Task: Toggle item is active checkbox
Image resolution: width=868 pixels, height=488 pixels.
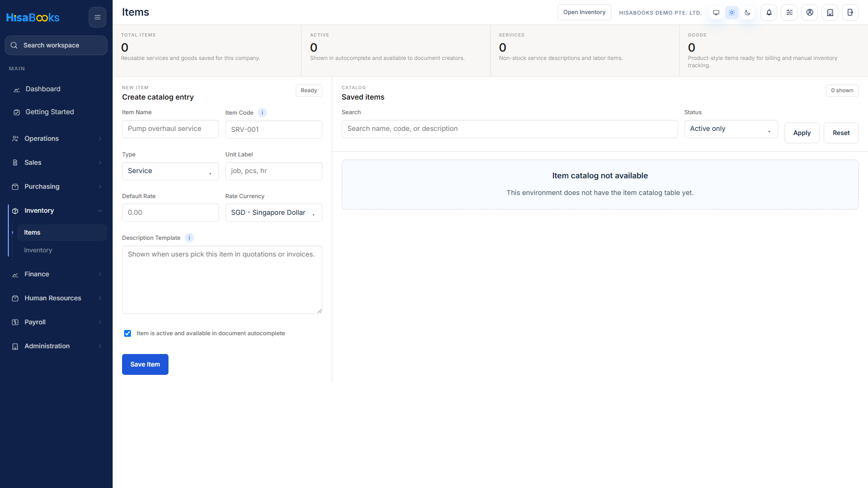Action: coord(127,334)
